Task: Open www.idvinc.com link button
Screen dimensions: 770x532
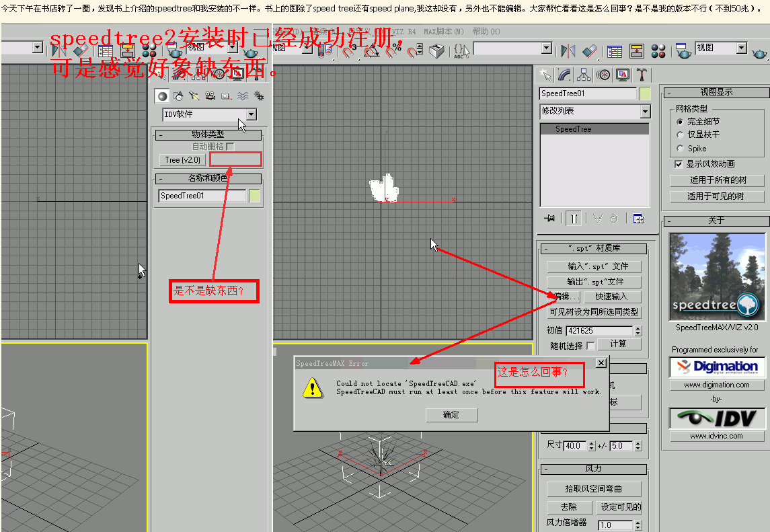Action: (717, 436)
